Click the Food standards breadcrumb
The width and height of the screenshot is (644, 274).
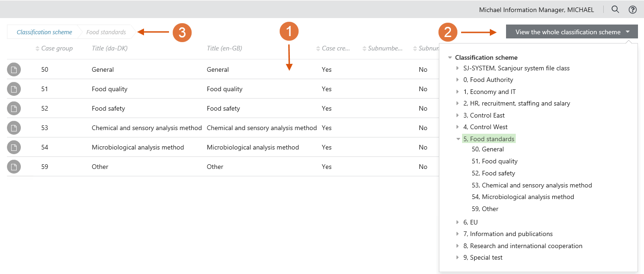coord(106,32)
